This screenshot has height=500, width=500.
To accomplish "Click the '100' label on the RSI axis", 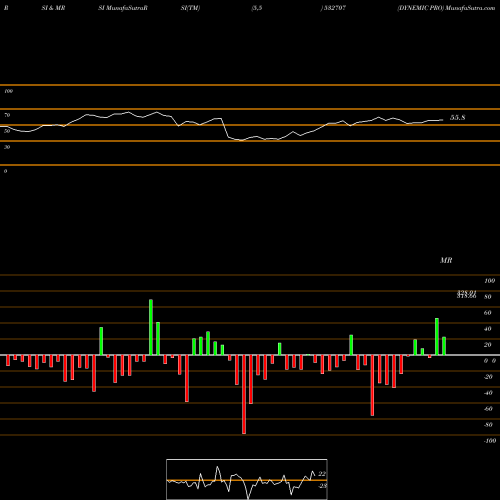I will [x=8, y=91].
